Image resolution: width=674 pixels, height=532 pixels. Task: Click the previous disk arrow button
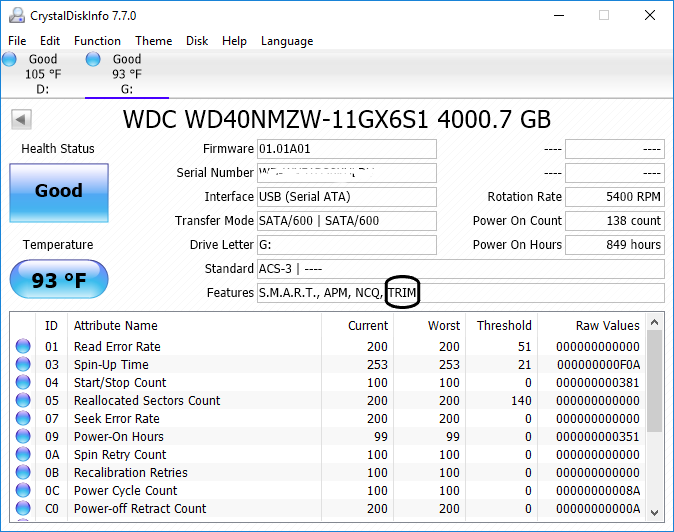point(21,119)
